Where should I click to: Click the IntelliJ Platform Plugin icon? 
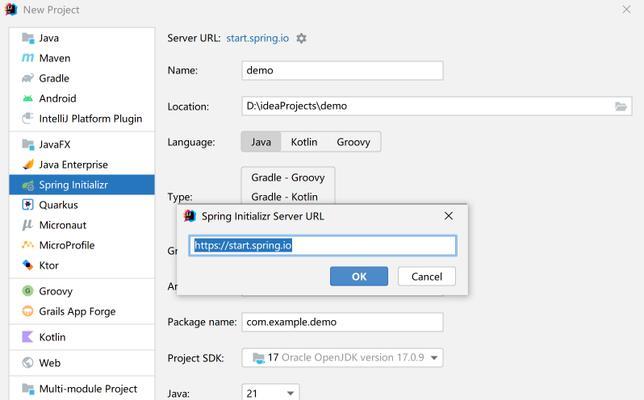(x=28, y=118)
